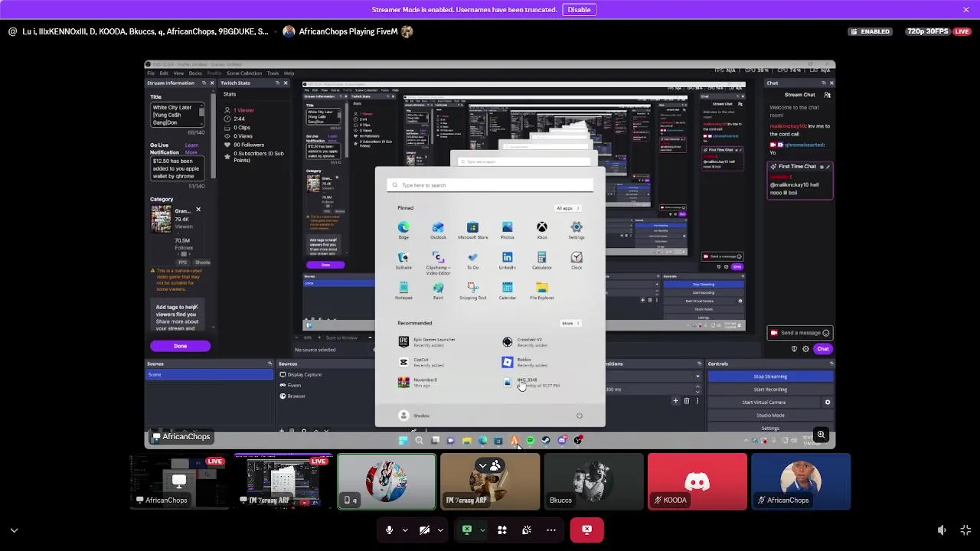Image resolution: width=980 pixels, height=551 pixels.
Task: Launch the Snipping Tool
Action: click(x=472, y=291)
